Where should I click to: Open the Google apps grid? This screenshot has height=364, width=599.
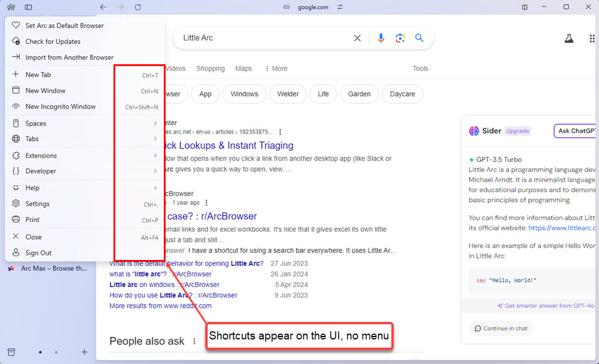(x=592, y=38)
